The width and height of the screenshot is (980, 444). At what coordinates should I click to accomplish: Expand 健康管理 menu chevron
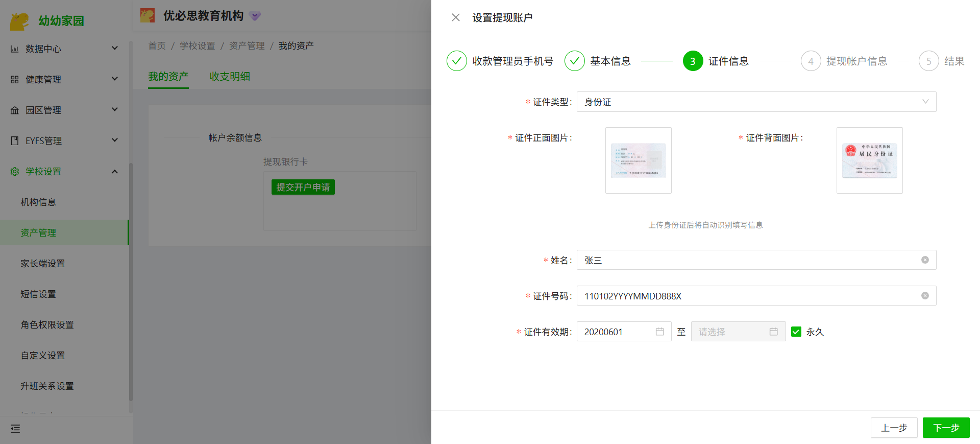coord(115,79)
